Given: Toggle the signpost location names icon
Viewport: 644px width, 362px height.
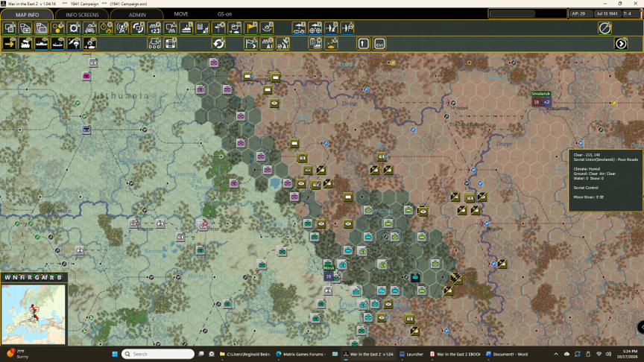Looking at the screenshot, I should [218, 28].
